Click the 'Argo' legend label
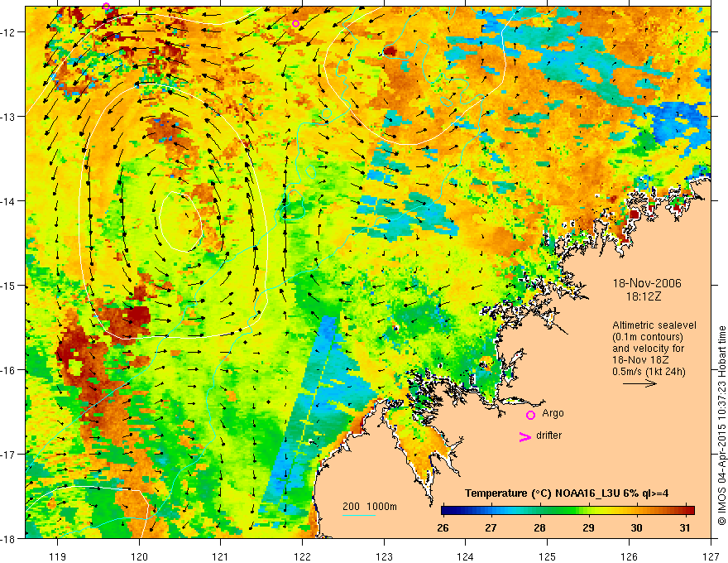 553,413
